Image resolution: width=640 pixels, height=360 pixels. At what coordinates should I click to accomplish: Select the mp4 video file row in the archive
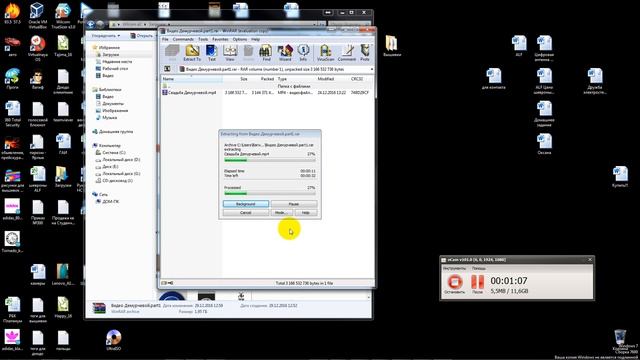[267, 93]
